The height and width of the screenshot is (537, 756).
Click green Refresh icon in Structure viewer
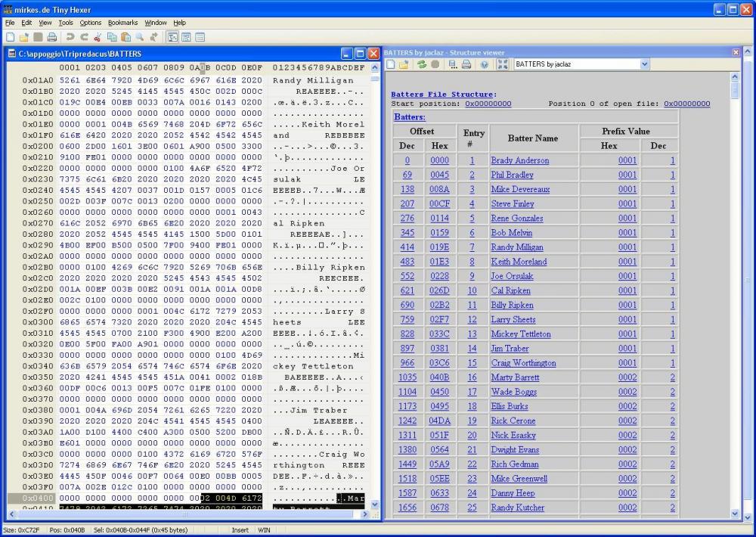[x=421, y=65]
